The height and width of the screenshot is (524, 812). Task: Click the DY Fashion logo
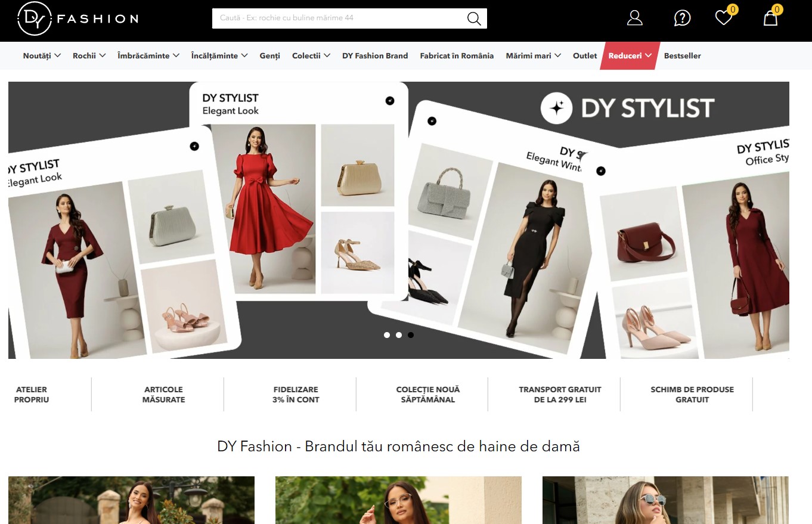click(78, 18)
